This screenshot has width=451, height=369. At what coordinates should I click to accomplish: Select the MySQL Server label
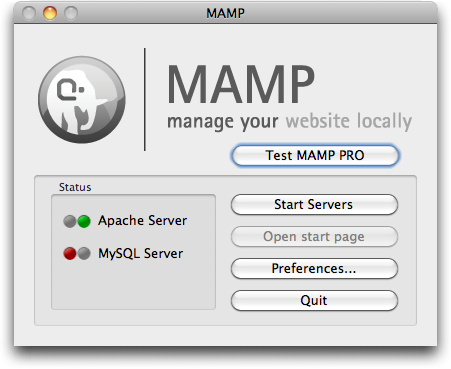click(140, 253)
